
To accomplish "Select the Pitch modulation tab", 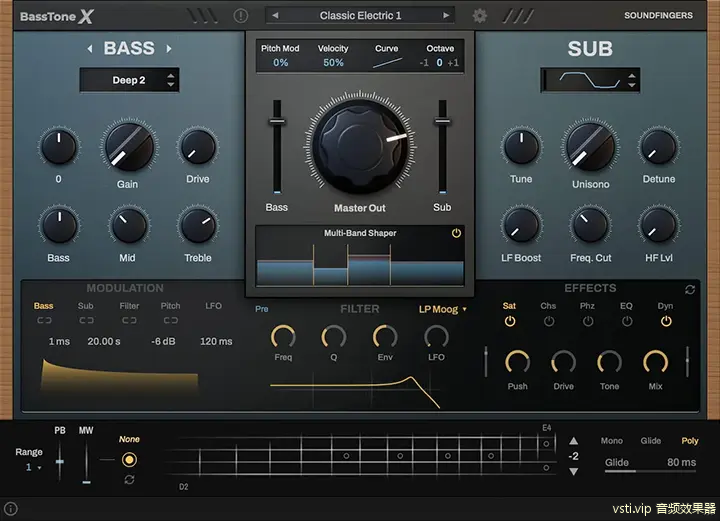I will coord(170,306).
